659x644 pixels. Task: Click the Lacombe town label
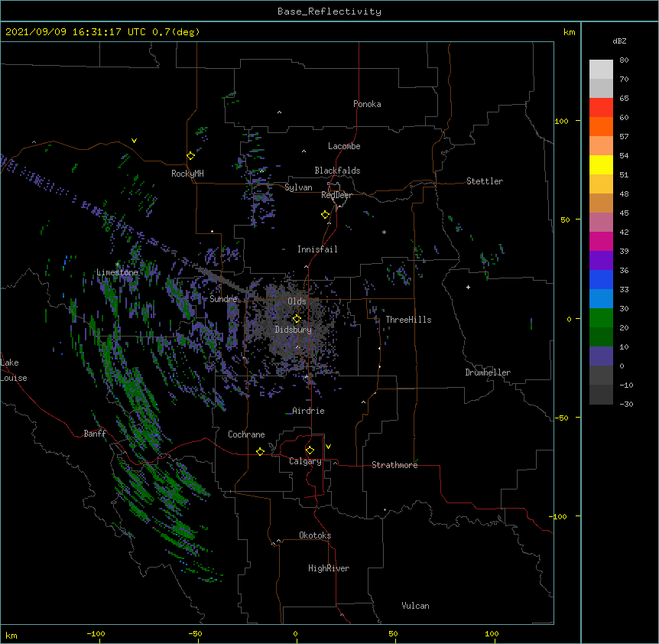coord(344,146)
